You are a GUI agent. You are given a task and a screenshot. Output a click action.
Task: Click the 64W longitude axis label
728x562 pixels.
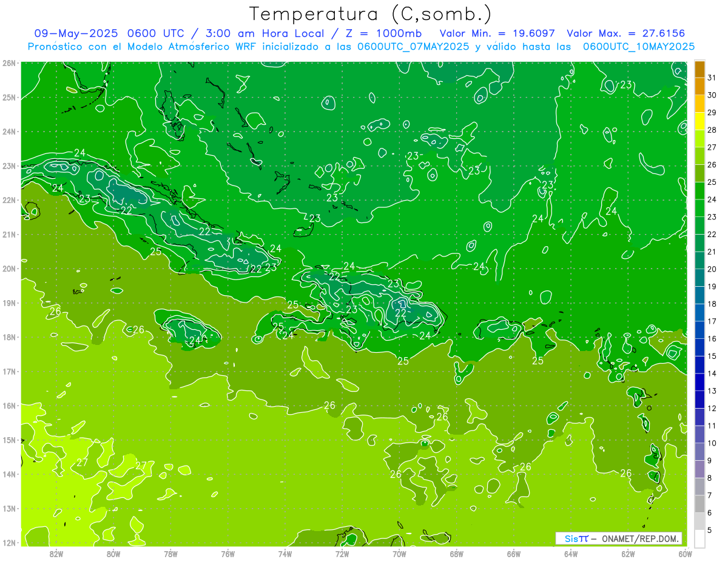point(571,554)
